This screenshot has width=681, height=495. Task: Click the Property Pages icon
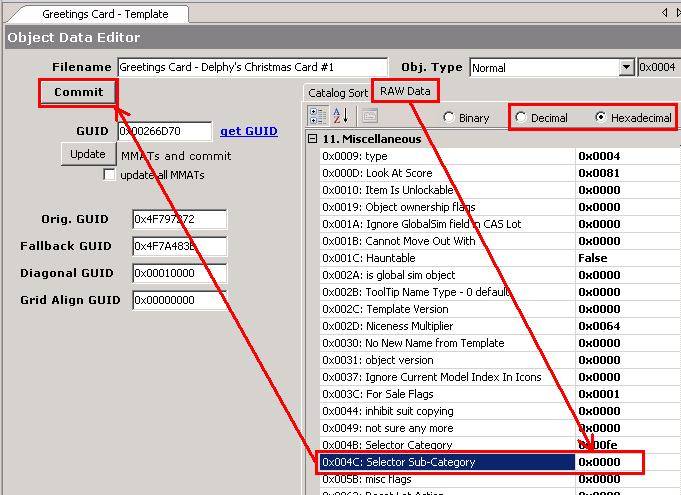[x=369, y=116]
